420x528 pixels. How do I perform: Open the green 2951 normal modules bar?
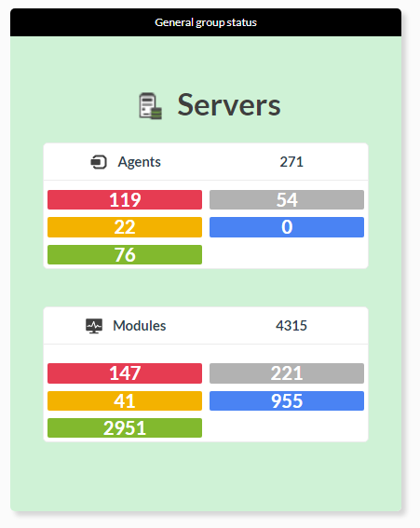pos(125,428)
